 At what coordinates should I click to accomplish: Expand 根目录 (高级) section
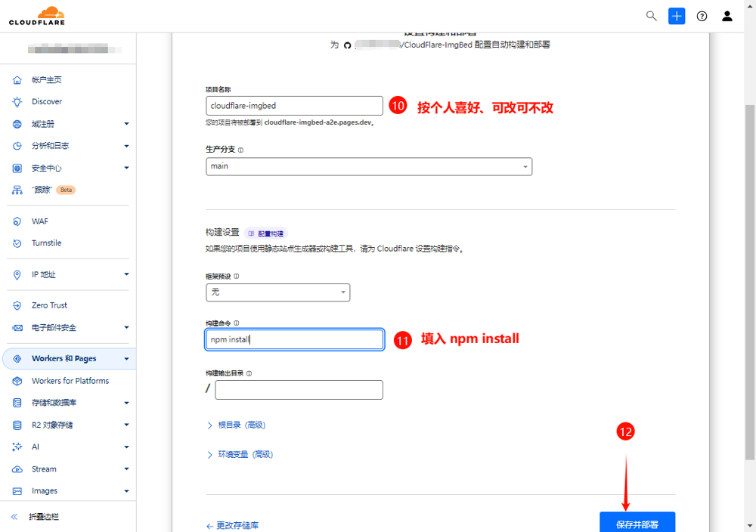[236, 425]
